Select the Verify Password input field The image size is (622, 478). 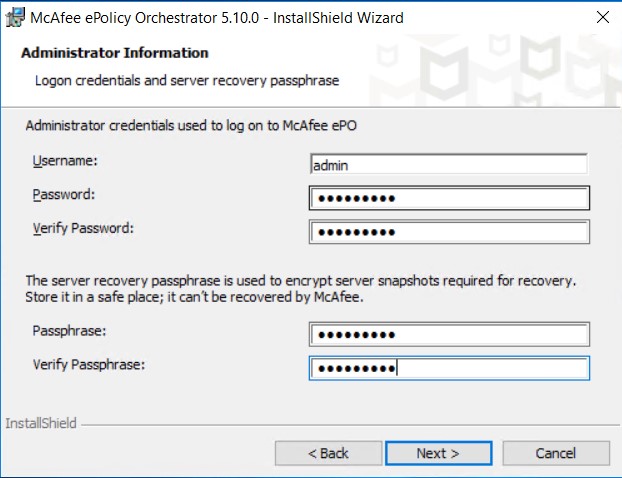tap(449, 232)
